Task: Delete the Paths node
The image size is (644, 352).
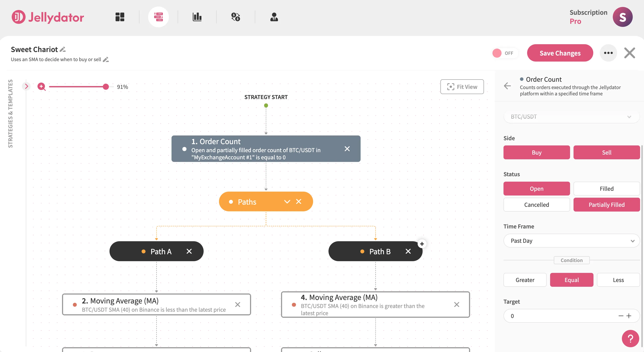Action: (x=299, y=202)
